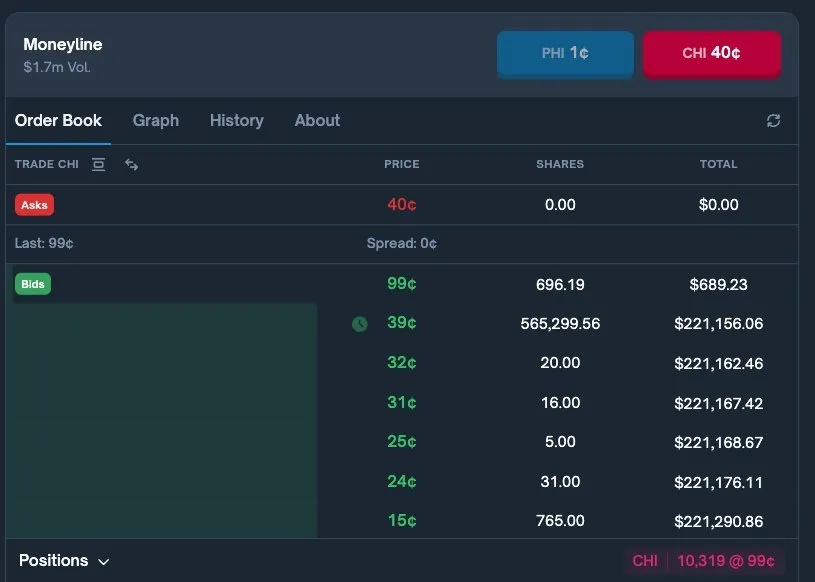Click the Spread: 0¢ label
This screenshot has height=582, width=815.
(402, 243)
